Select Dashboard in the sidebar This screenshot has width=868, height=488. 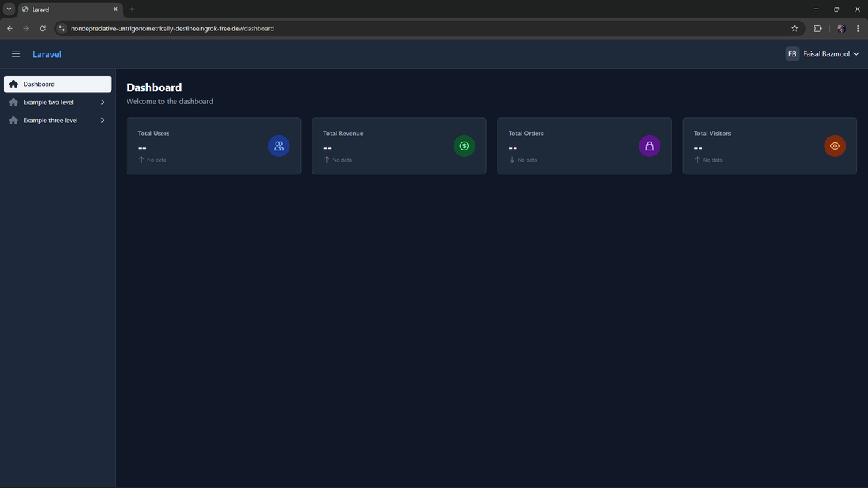[58, 84]
